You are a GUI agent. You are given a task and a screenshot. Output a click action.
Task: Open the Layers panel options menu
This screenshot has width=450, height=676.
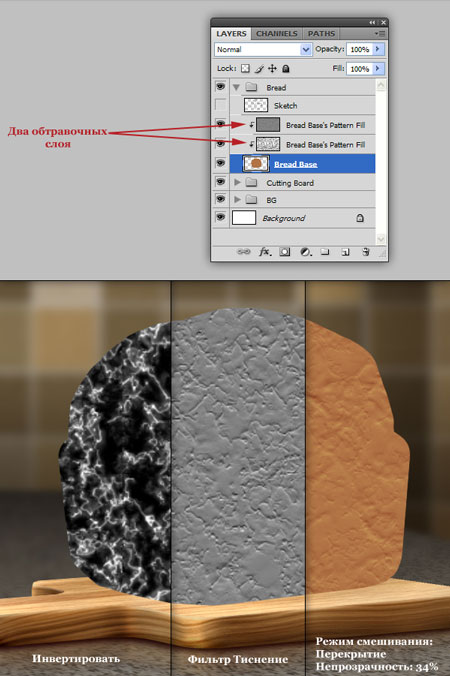coord(380,33)
